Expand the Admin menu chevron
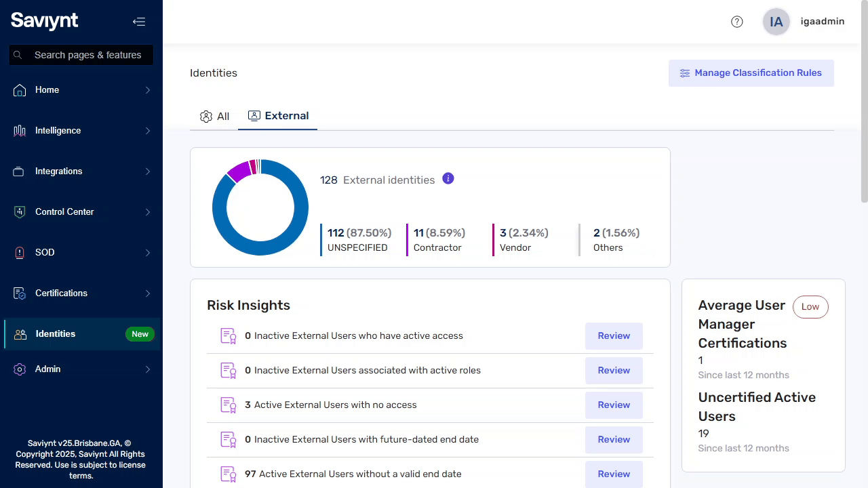Image resolution: width=868 pixels, height=488 pixels. 148,369
